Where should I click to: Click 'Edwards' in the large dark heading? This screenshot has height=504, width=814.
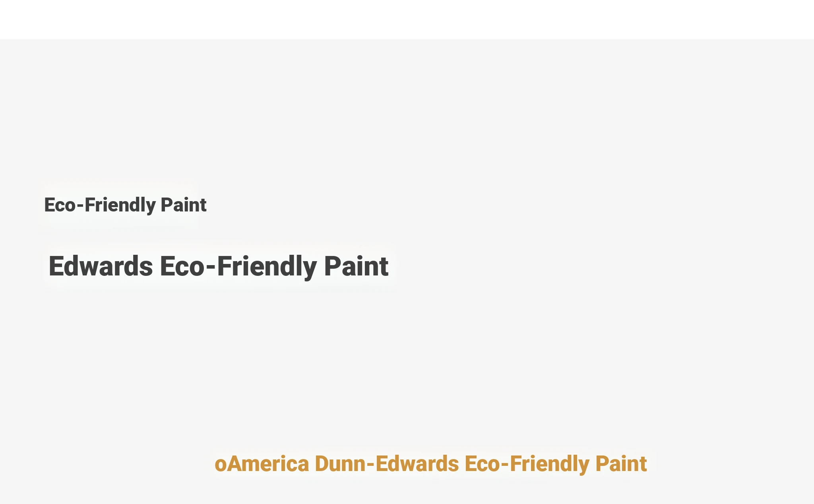click(x=101, y=266)
